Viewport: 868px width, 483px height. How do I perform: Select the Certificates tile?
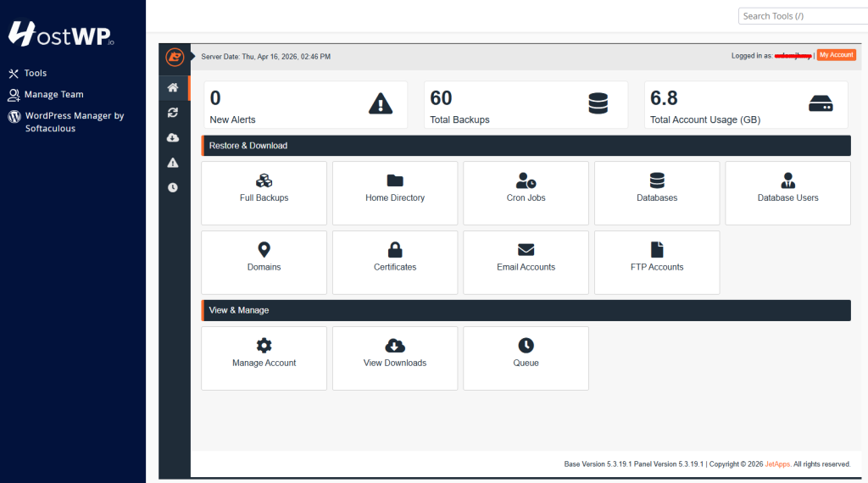tap(395, 263)
